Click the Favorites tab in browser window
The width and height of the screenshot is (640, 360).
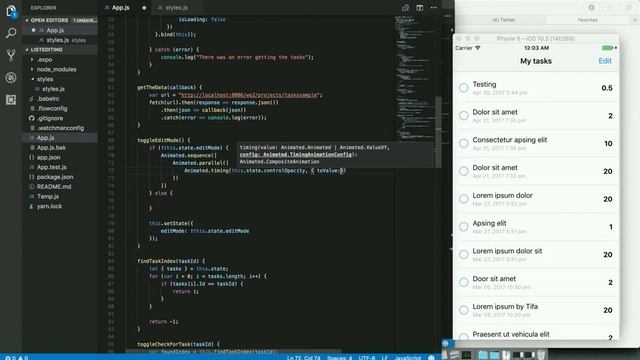(x=588, y=20)
